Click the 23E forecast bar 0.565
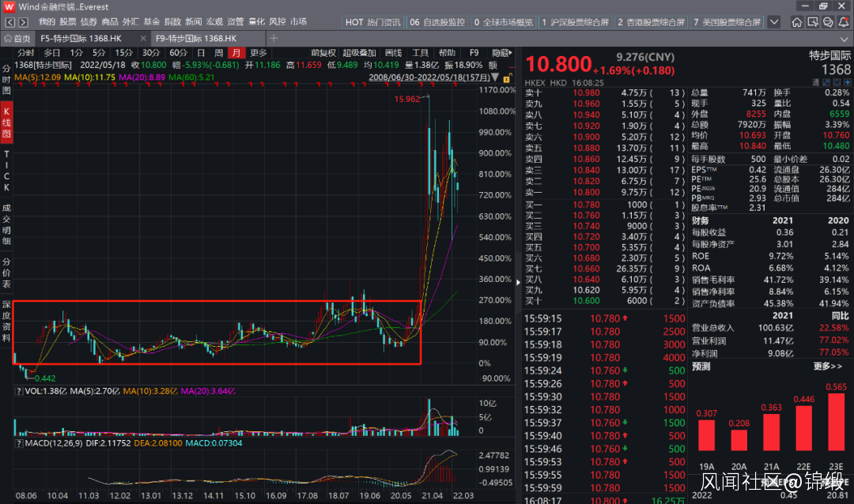Viewport: 854px width, 504px height. [836, 421]
